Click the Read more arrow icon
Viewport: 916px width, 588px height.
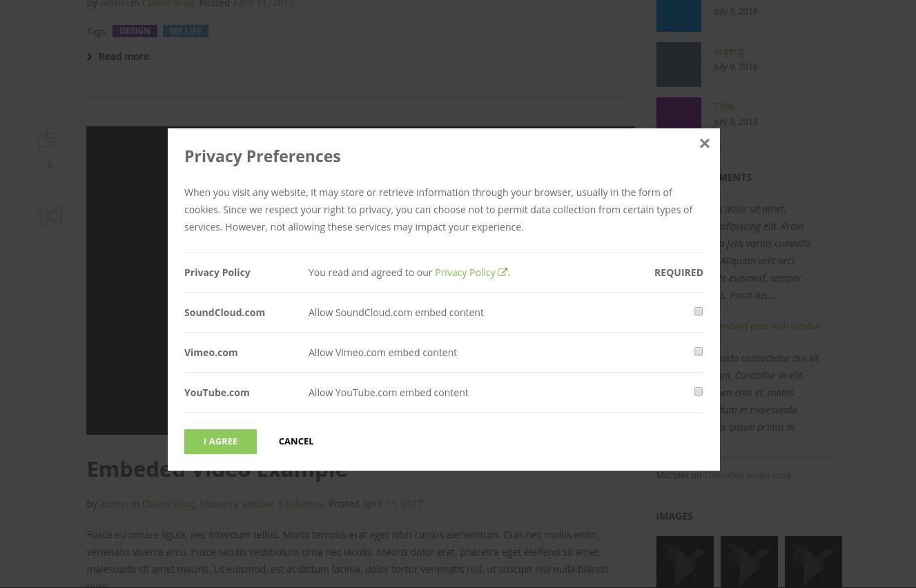[90, 57]
